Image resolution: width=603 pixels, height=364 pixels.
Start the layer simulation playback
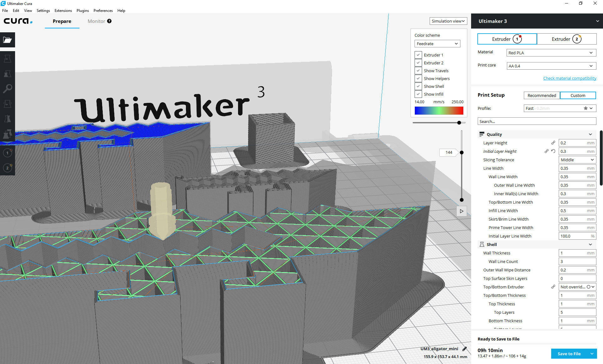coord(462,211)
